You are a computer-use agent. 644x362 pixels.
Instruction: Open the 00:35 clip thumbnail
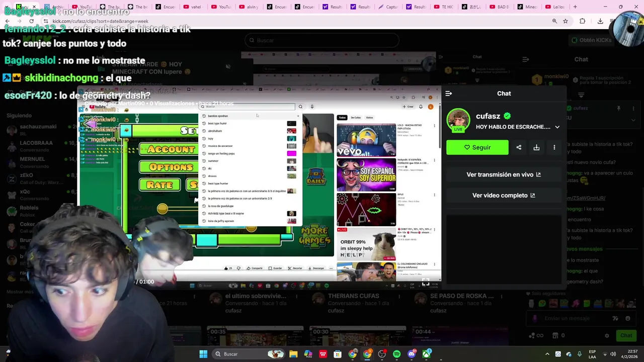[x=254, y=336]
